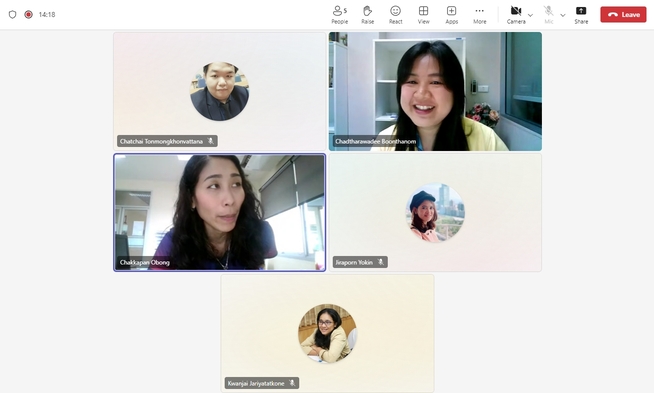Open the Apps panel
654x393 pixels.
(451, 15)
